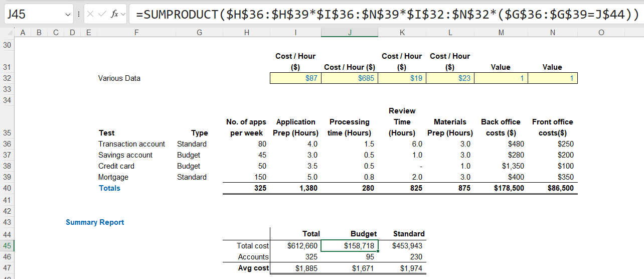
Task: Click the fill handle of cell J45
Action: pos(378,251)
